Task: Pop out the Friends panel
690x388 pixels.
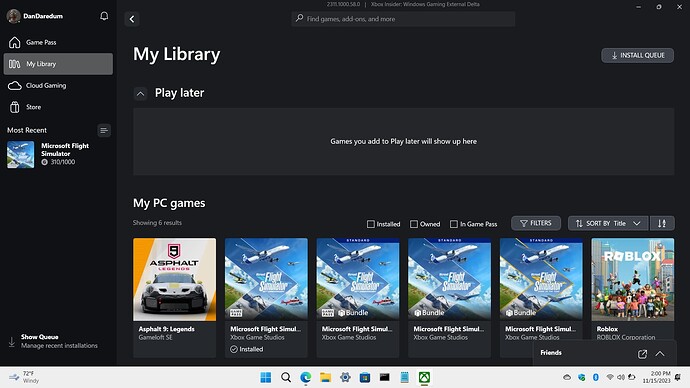Action: tap(642, 354)
